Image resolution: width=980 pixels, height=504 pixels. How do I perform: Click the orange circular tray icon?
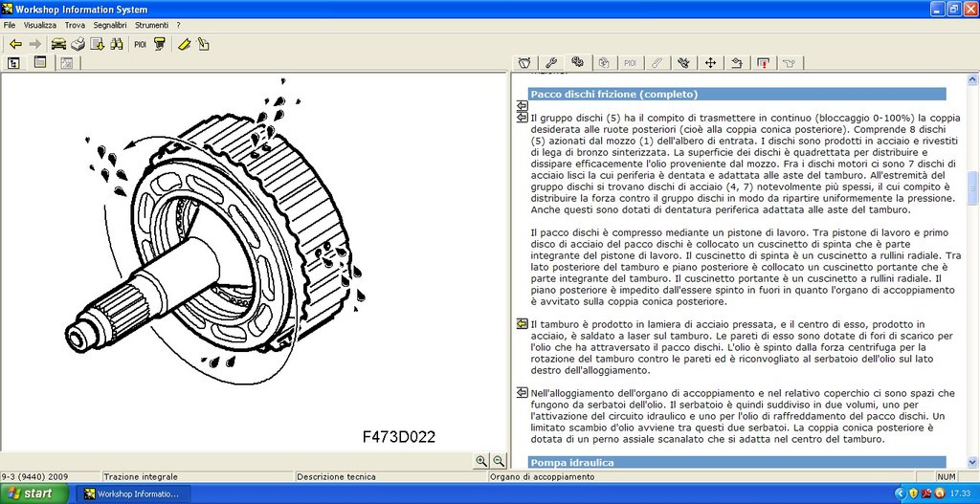[x=939, y=493]
